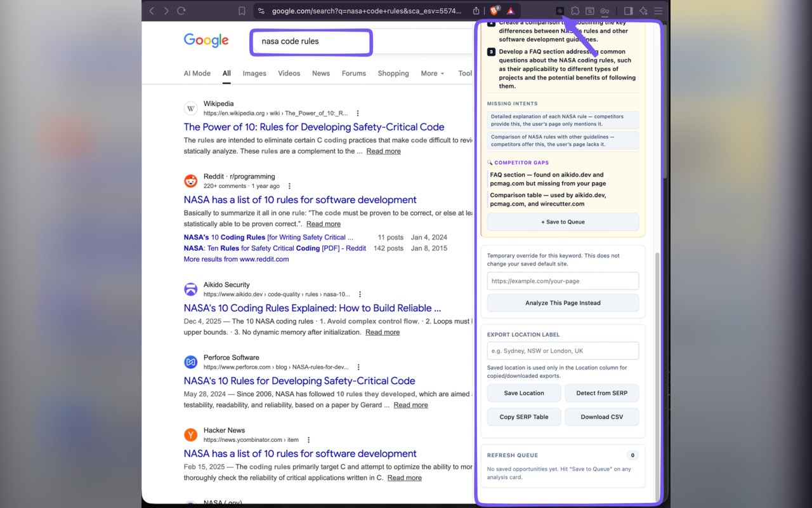The width and height of the screenshot is (812, 508).
Task: Click Detect from SERP button
Action: click(x=602, y=393)
